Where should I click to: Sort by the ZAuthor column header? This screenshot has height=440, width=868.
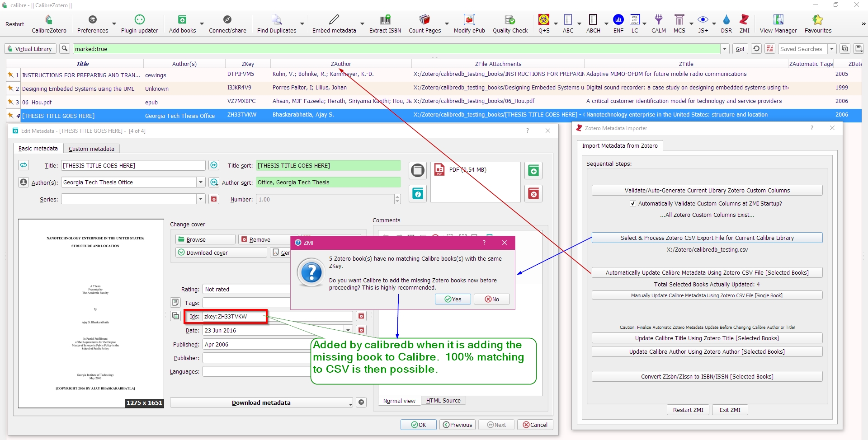coord(341,64)
